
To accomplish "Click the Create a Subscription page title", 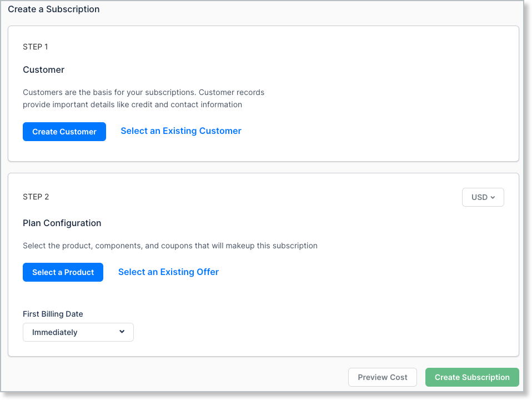I will click(54, 9).
